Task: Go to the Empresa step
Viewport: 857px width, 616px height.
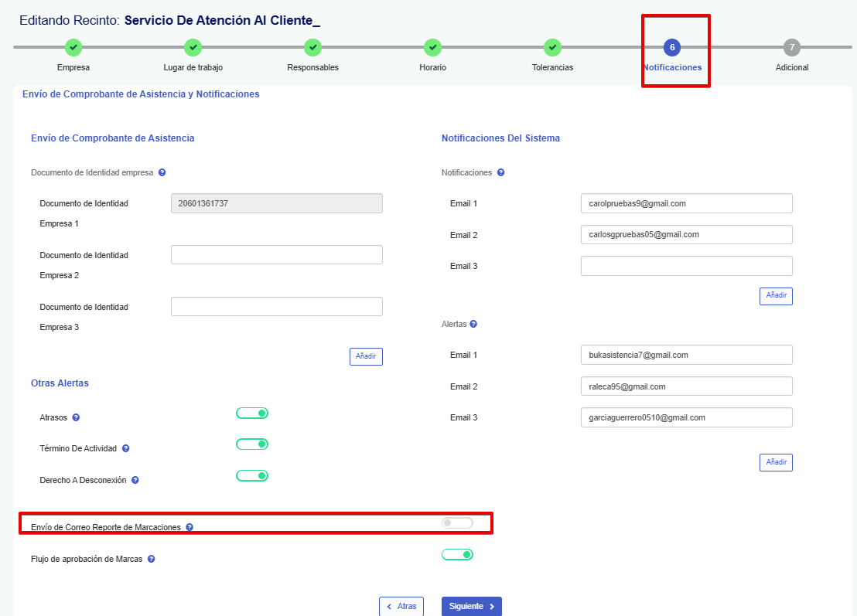Action: (x=73, y=48)
